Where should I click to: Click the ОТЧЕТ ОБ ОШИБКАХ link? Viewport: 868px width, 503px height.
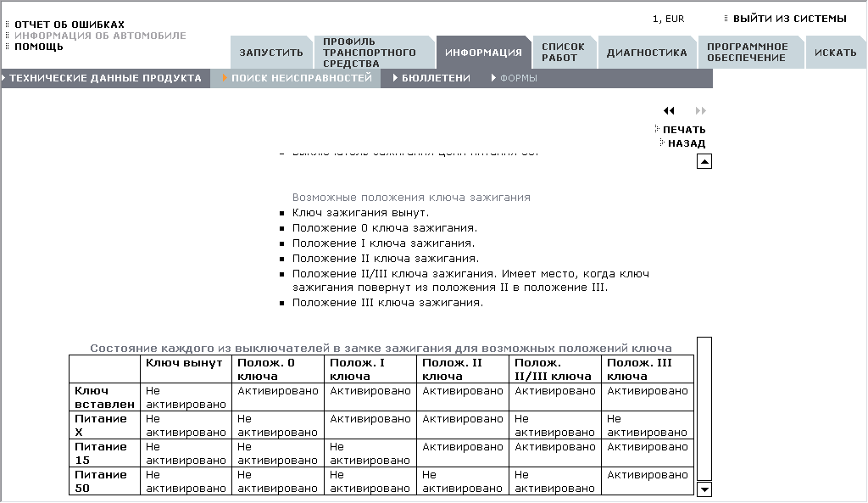(70, 25)
